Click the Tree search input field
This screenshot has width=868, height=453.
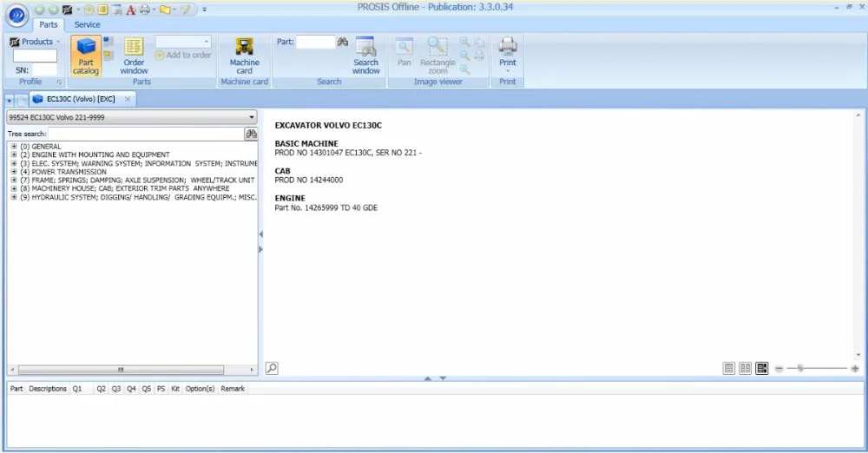click(x=146, y=134)
